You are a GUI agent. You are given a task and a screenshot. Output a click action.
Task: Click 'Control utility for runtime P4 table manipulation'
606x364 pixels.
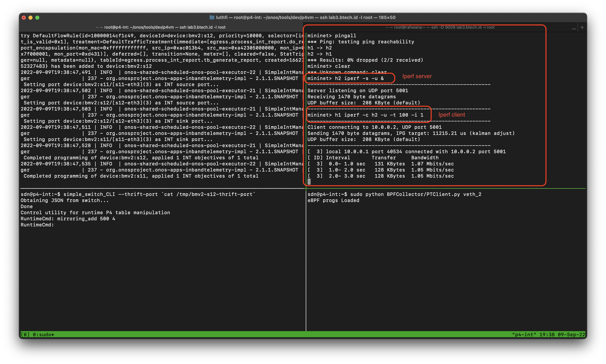pos(95,213)
